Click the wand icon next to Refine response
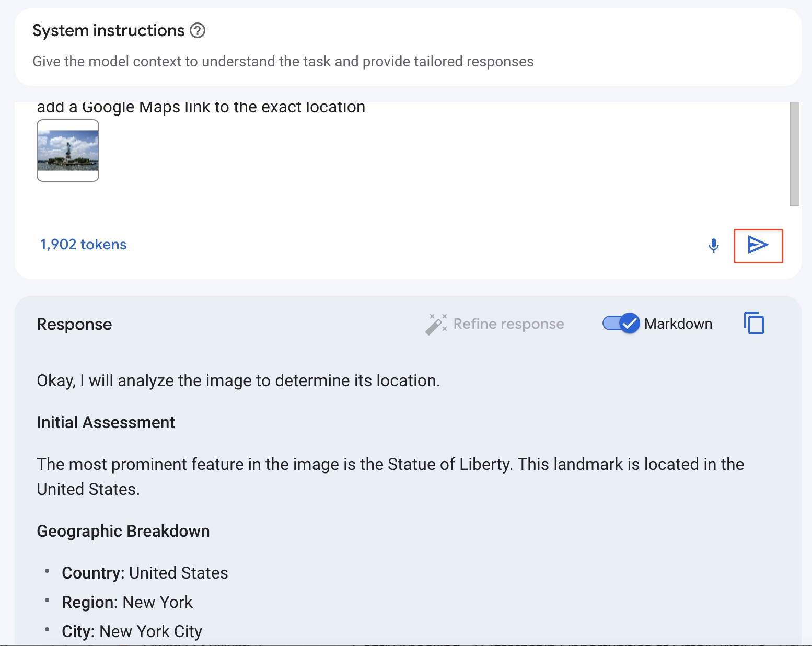The image size is (812, 646). pos(437,323)
